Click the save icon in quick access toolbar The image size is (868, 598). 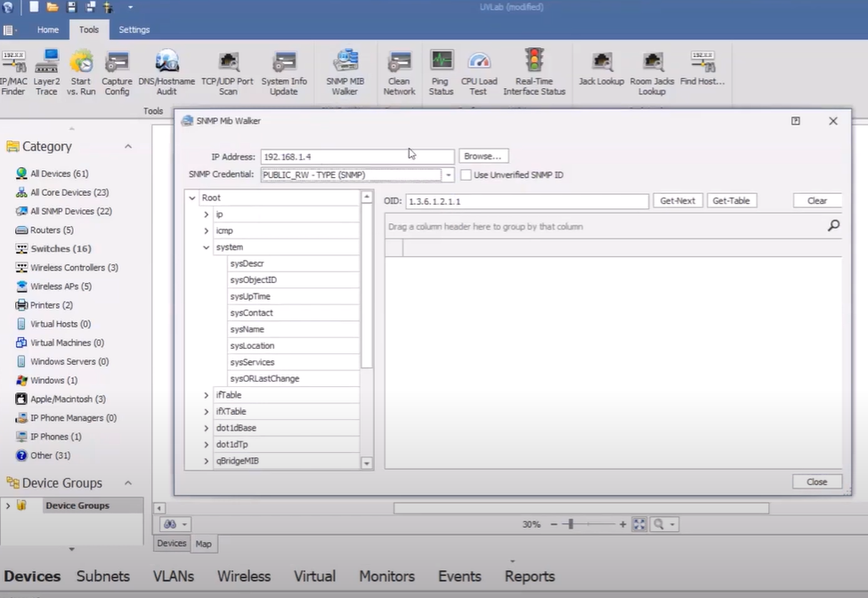click(71, 7)
